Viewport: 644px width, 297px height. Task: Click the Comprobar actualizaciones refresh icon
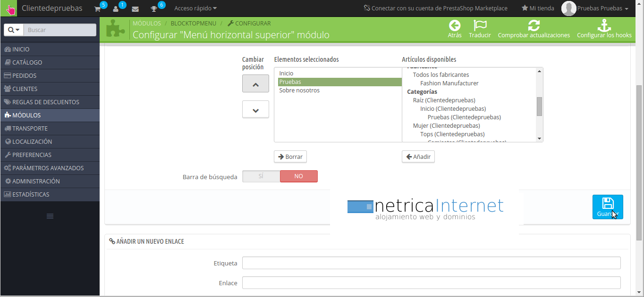(534, 25)
